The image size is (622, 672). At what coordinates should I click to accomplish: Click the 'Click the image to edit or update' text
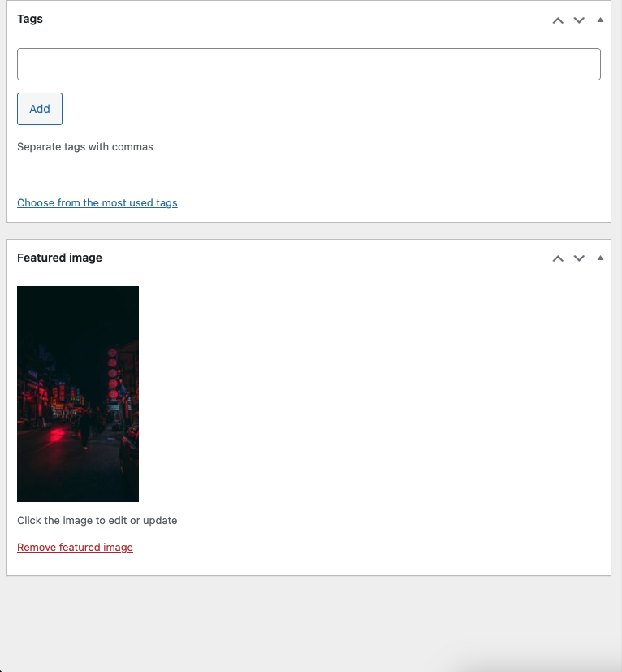(x=97, y=521)
